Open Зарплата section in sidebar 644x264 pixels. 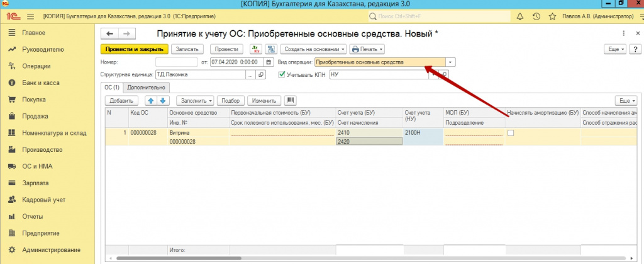pos(35,183)
